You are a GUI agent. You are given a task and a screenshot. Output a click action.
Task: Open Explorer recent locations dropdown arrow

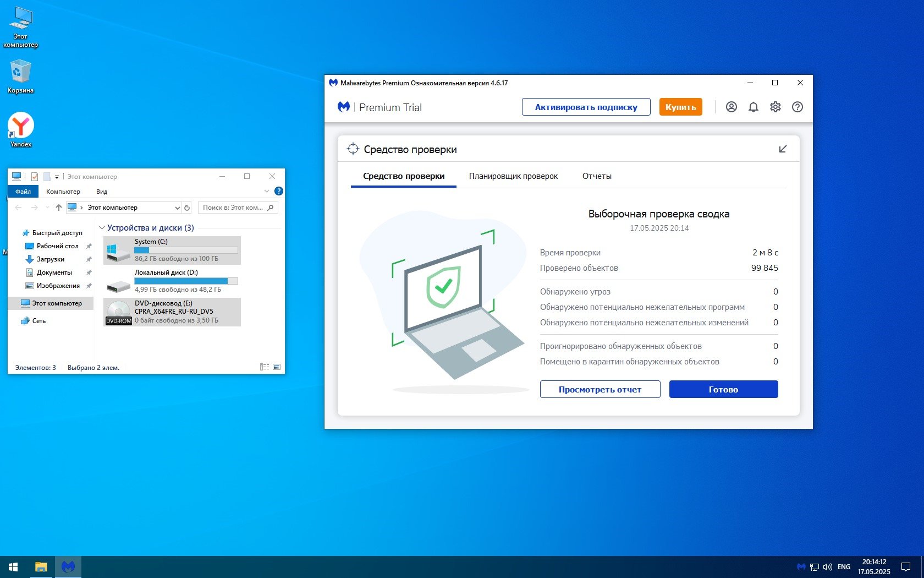coord(47,208)
